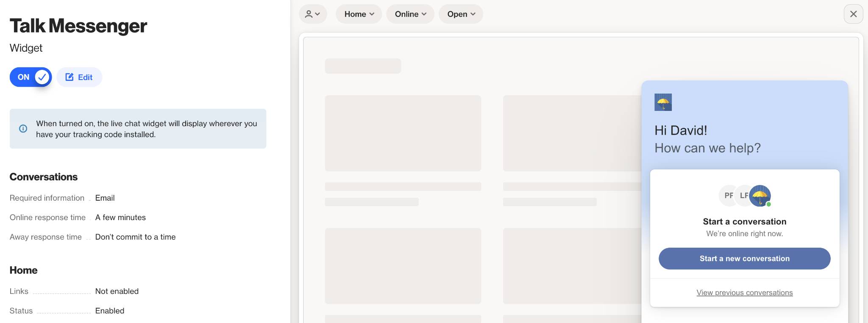Viewport: 868px width, 323px height.
Task: Click first placeholder card in preview page
Action: click(403, 133)
